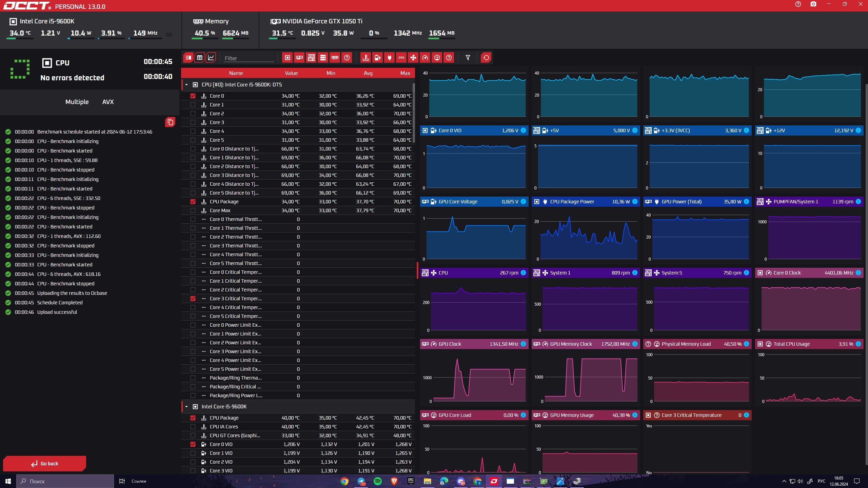This screenshot has height=488, width=868.
Task: Open Telegram from the taskbar
Action: [361, 481]
